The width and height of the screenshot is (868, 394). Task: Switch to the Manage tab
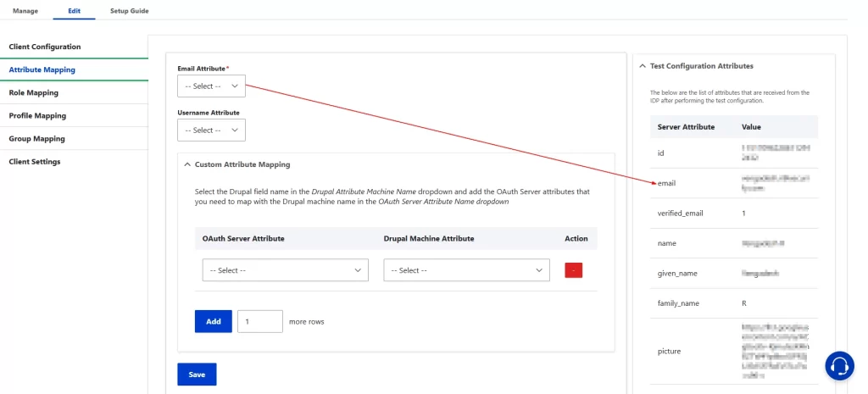click(x=25, y=11)
